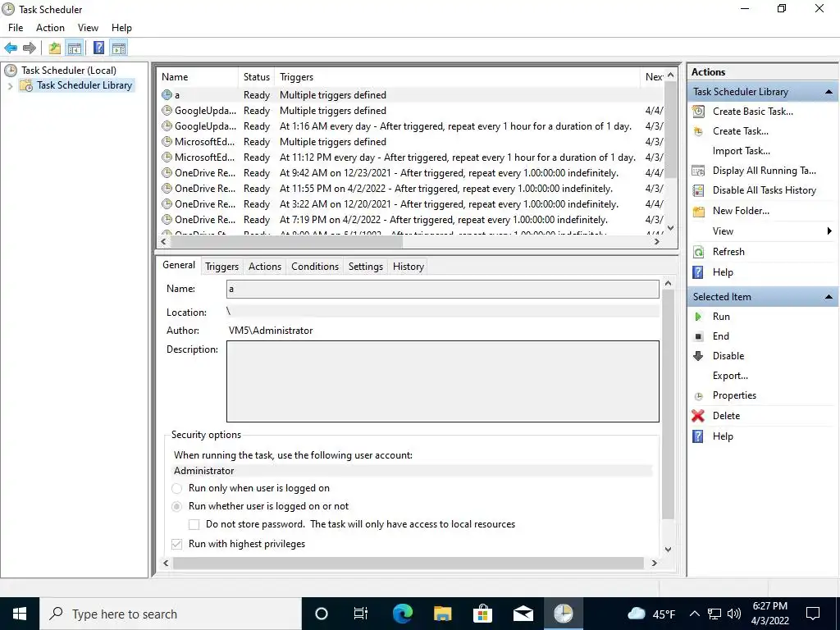840x630 pixels.
Task: Click the Help toolbar icon
Action: (x=98, y=48)
